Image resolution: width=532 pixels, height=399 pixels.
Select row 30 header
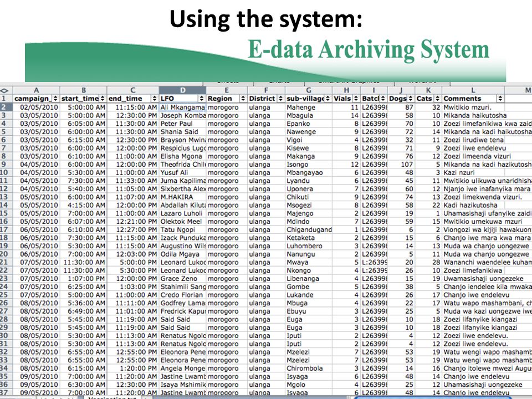[6, 336]
